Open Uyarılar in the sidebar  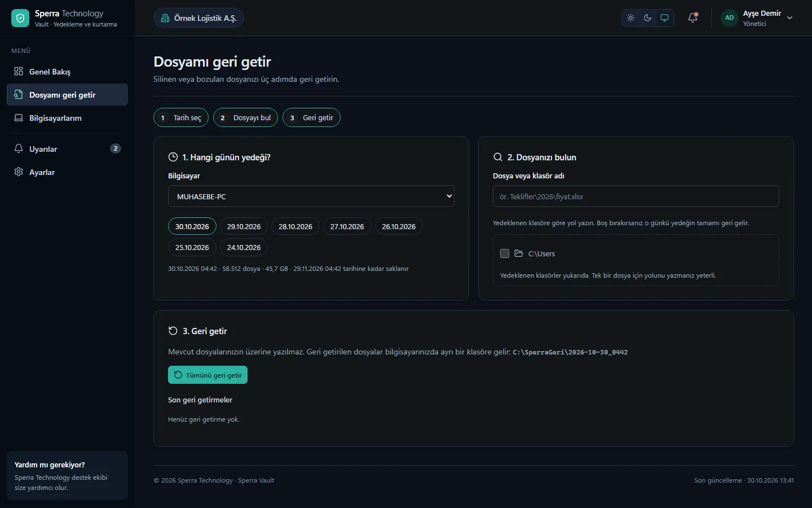pyautogui.click(x=67, y=149)
